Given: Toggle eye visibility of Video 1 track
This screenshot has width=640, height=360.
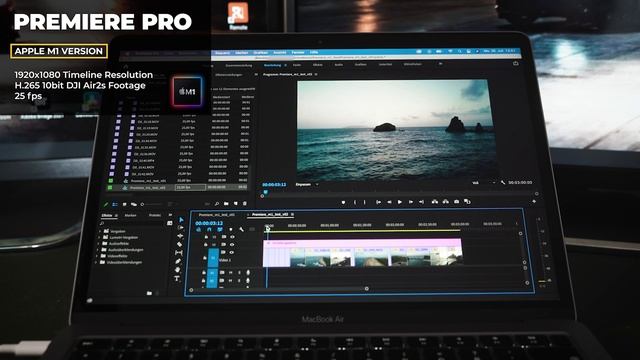Looking at the screenshot, I should click(x=231, y=253).
